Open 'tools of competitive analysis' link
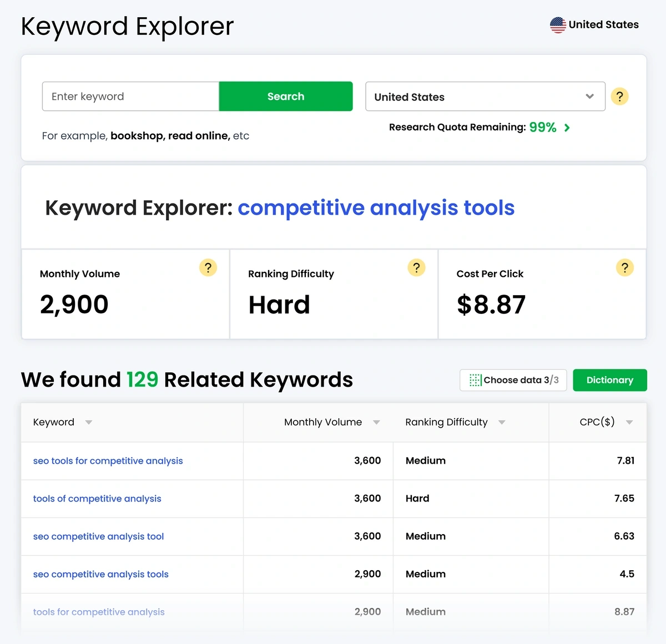The height and width of the screenshot is (644, 666). pos(97,499)
